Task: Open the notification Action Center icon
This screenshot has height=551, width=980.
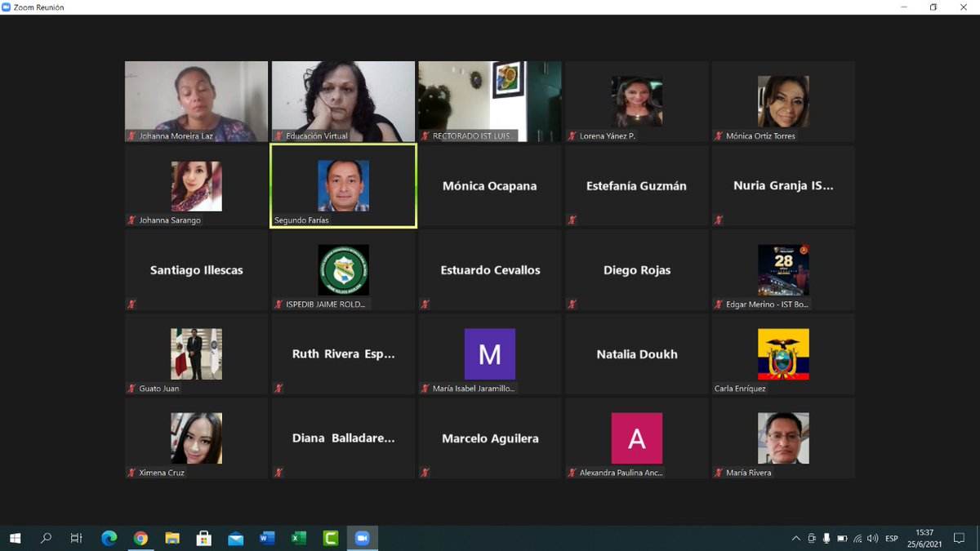Action: (x=960, y=539)
